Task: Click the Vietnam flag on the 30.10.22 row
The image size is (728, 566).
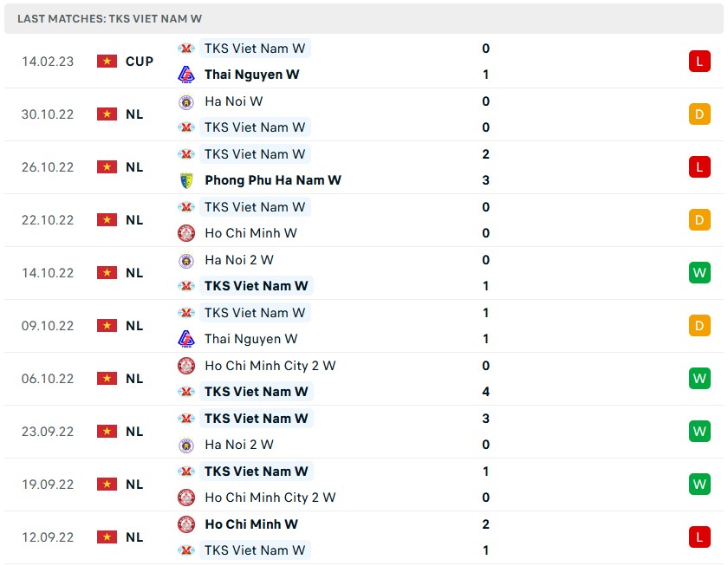Action: (x=107, y=114)
